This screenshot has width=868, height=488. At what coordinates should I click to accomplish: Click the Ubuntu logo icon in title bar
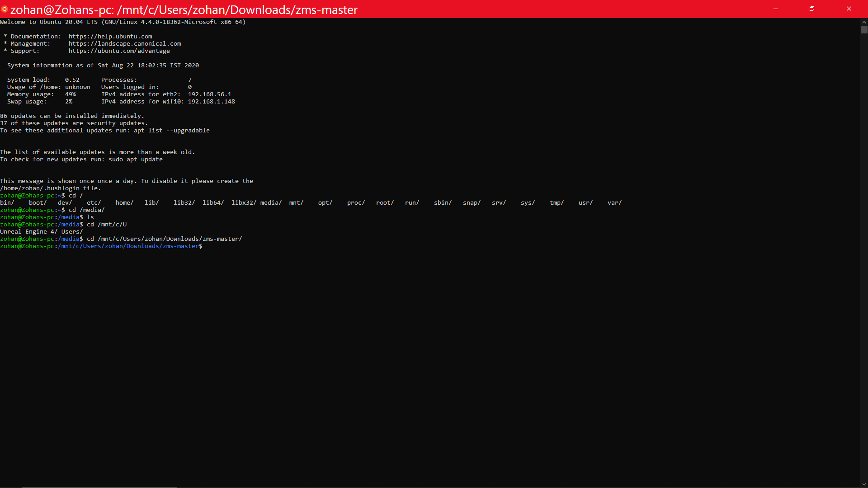[5, 9]
